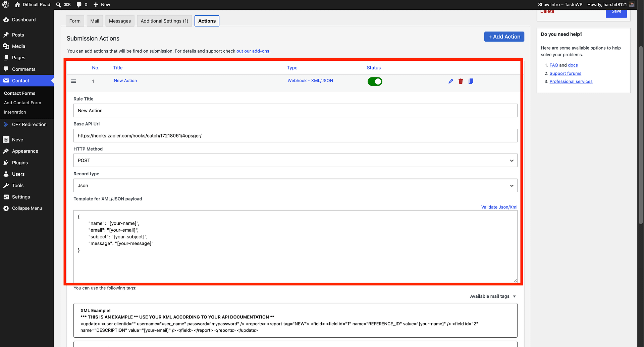Open the docs help link

click(x=573, y=65)
